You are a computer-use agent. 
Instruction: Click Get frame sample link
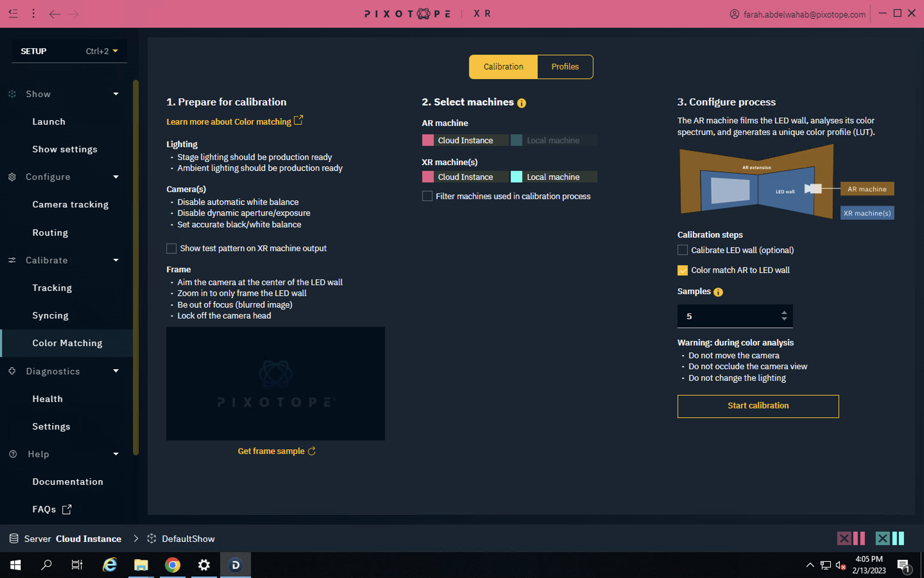pyautogui.click(x=271, y=451)
